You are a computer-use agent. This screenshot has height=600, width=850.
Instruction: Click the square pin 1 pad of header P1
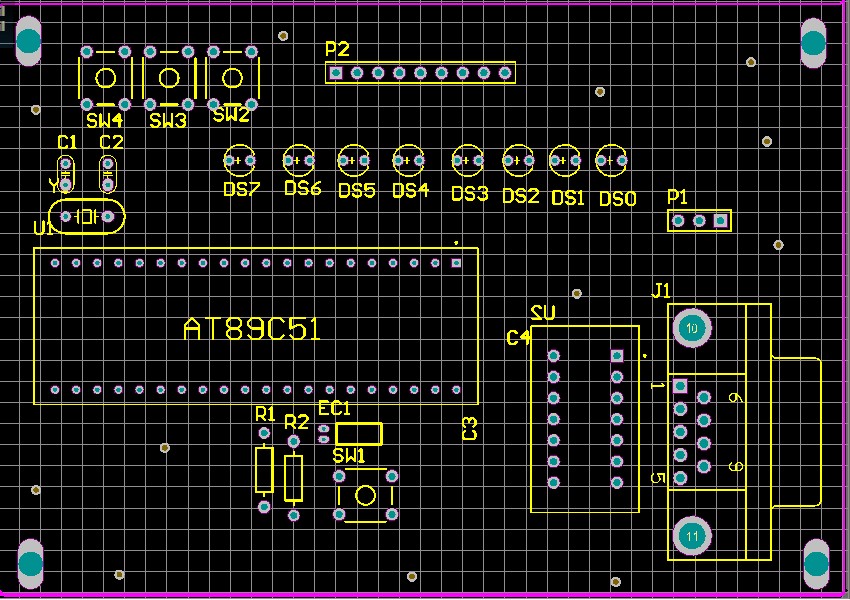pos(720,221)
